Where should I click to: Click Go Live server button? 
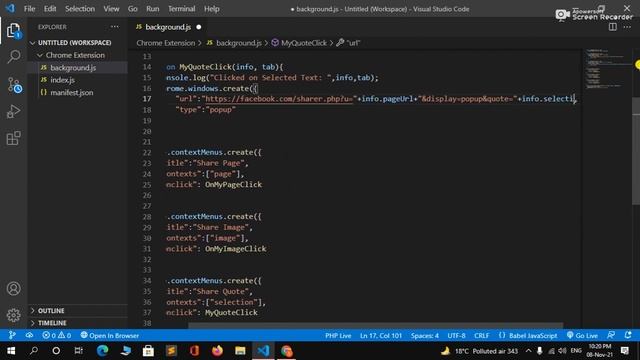click(x=582, y=335)
